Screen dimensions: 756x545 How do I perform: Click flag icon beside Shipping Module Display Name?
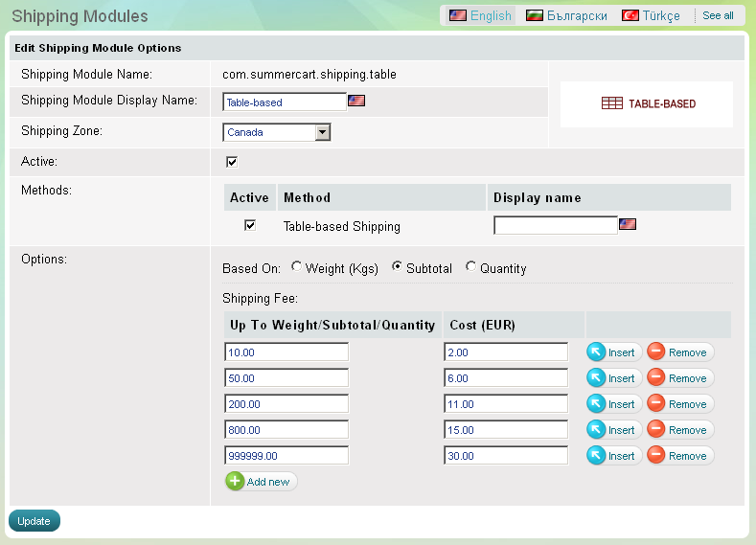pos(356,101)
